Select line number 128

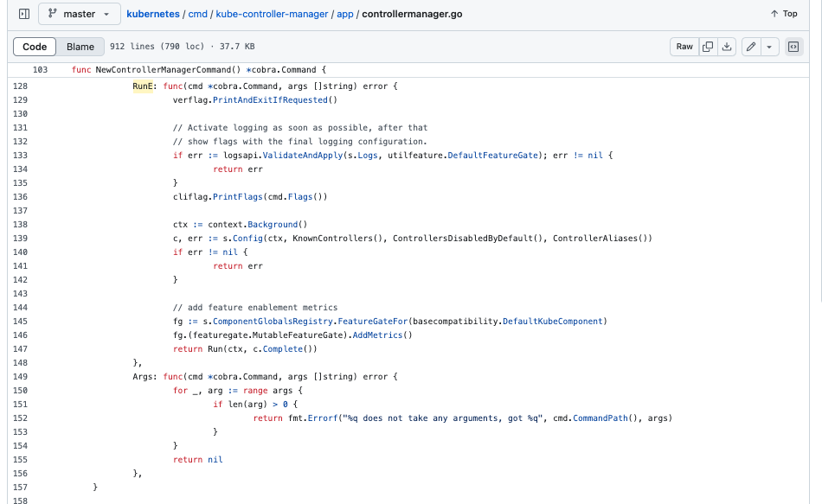(x=20, y=86)
